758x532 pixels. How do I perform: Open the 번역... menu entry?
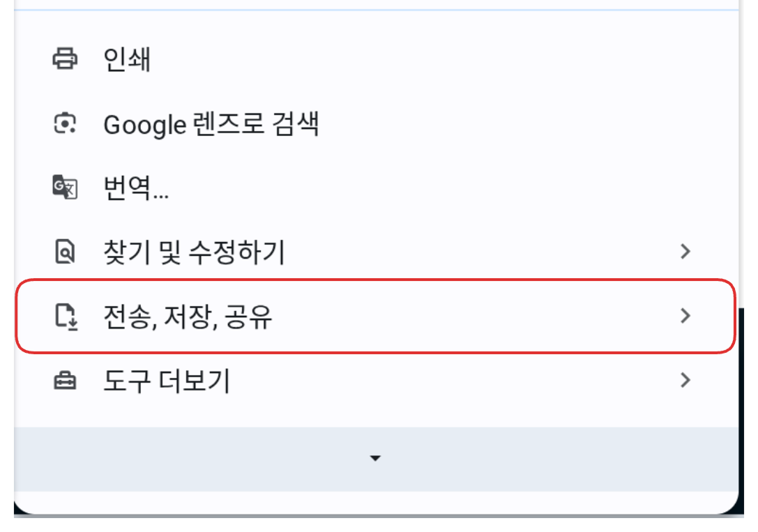click(x=136, y=188)
